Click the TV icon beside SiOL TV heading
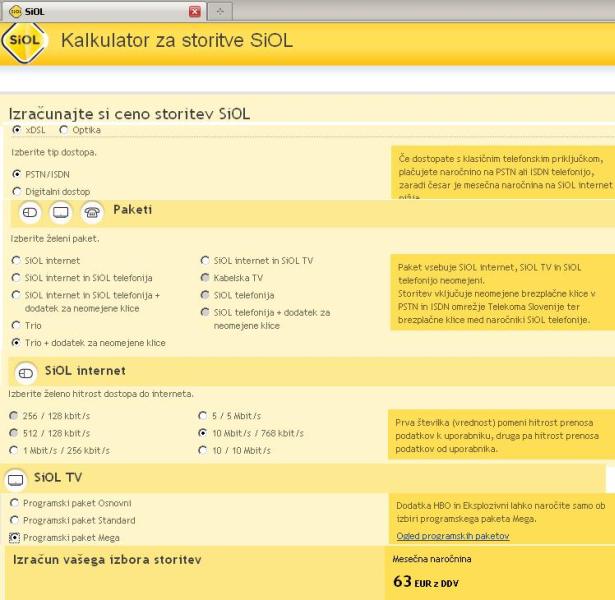615x600 pixels. [x=16, y=479]
